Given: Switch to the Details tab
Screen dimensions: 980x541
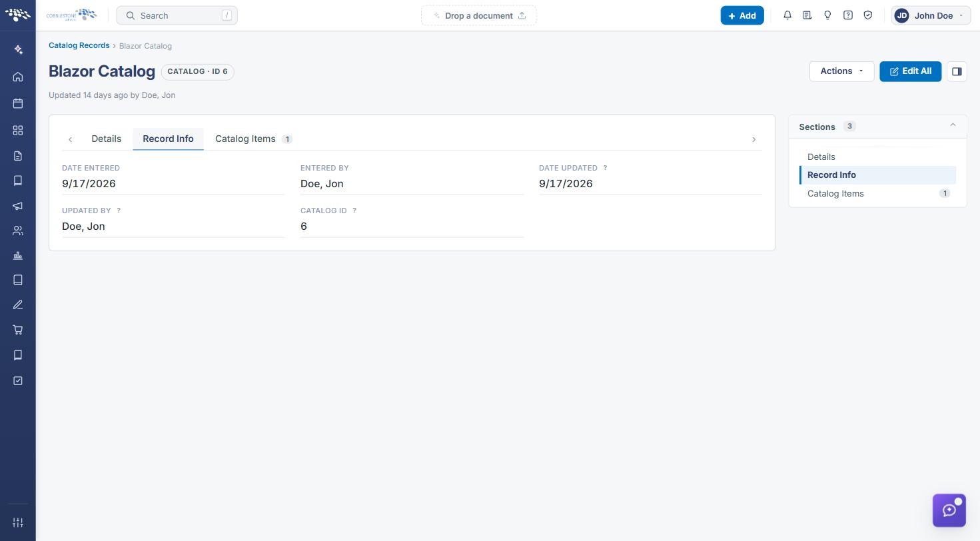Looking at the screenshot, I should (x=106, y=139).
